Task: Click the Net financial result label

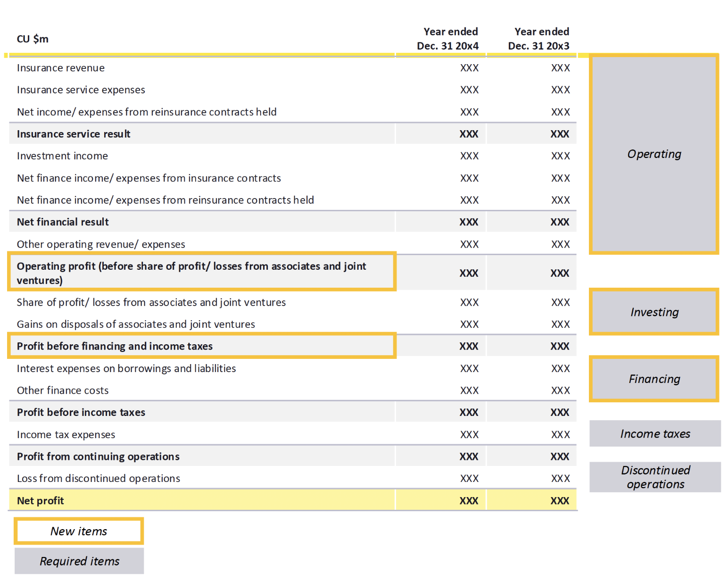Action: (63, 222)
